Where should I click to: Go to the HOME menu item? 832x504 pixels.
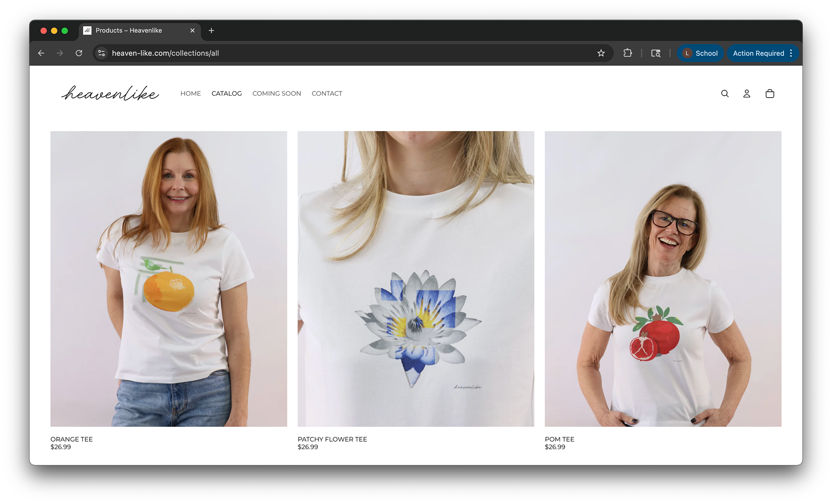coord(191,94)
